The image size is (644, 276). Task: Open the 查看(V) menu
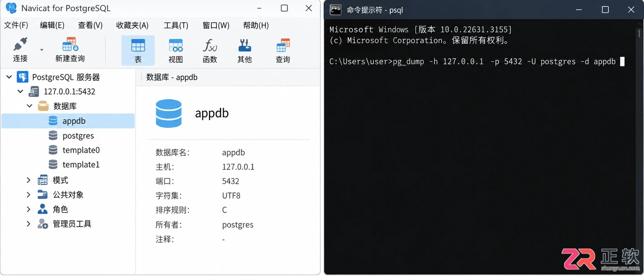click(90, 25)
